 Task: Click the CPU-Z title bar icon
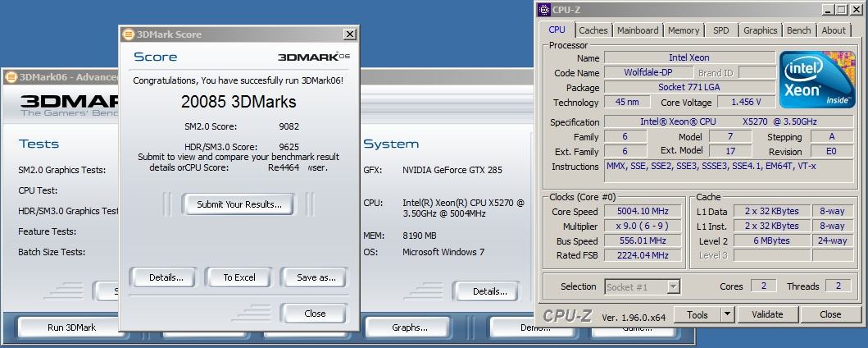pos(544,9)
